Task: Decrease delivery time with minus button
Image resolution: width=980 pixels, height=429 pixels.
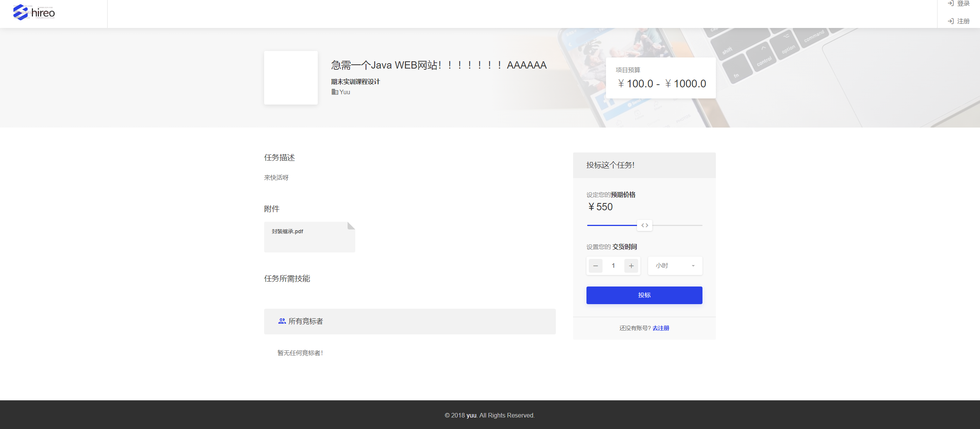Action: click(595, 265)
